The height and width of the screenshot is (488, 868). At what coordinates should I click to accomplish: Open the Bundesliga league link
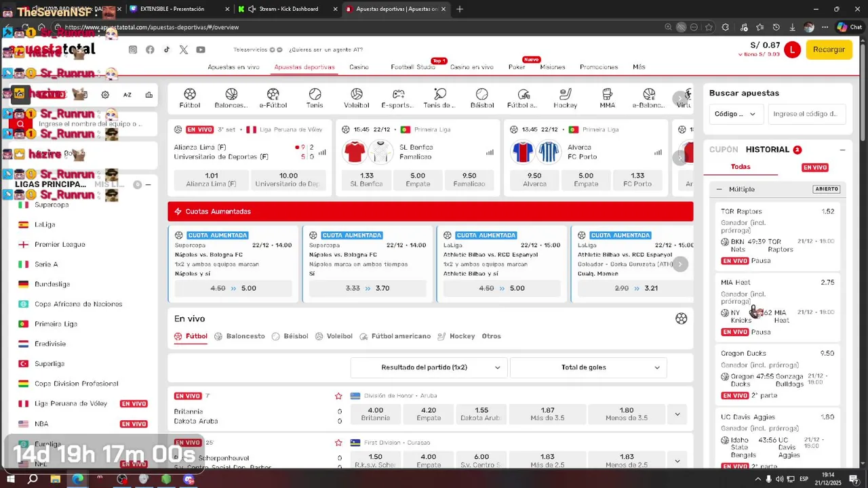click(x=52, y=284)
